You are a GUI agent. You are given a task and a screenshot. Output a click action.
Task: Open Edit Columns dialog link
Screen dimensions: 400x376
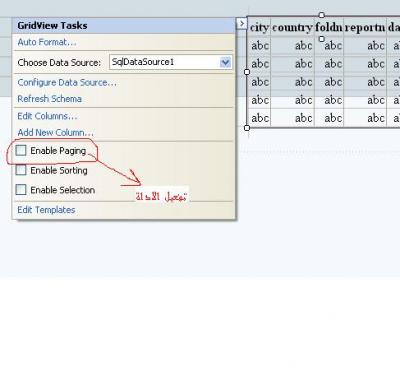(x=47, y=116)
